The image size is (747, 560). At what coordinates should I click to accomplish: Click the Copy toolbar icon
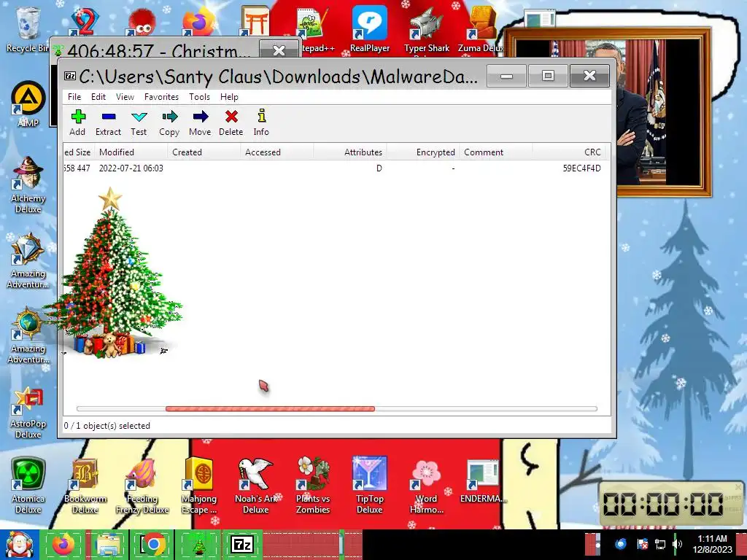tap(169, 117)
